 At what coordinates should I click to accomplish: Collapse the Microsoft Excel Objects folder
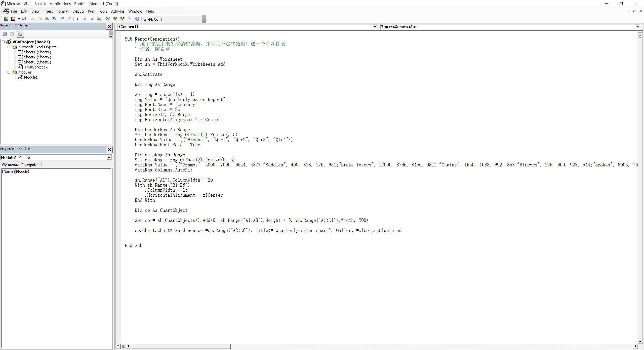click(x=9, y=47)
